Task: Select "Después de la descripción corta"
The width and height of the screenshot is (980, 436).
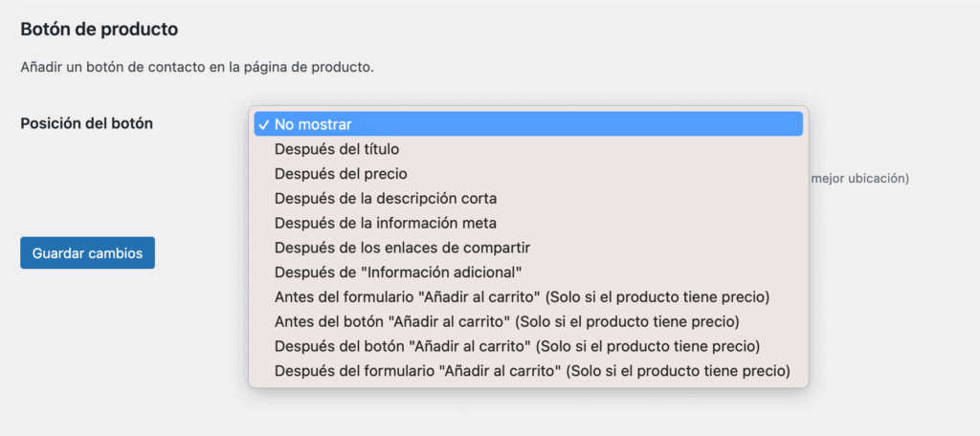Action: coord(386,199)
